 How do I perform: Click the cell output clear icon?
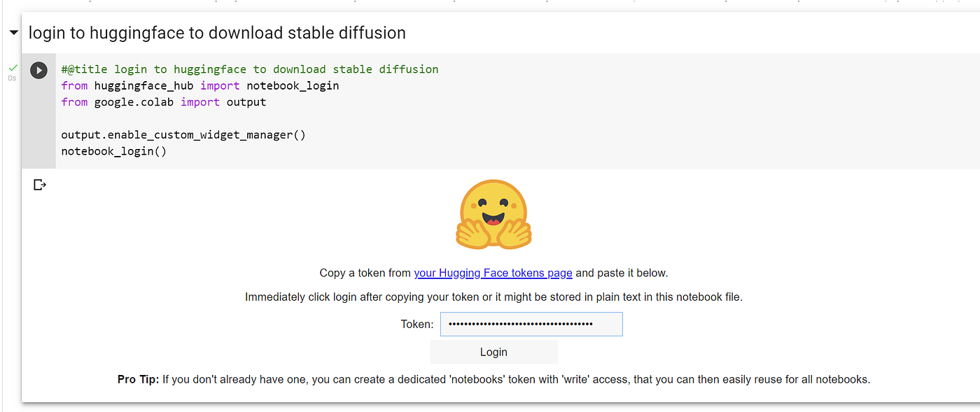click(40, 185)
